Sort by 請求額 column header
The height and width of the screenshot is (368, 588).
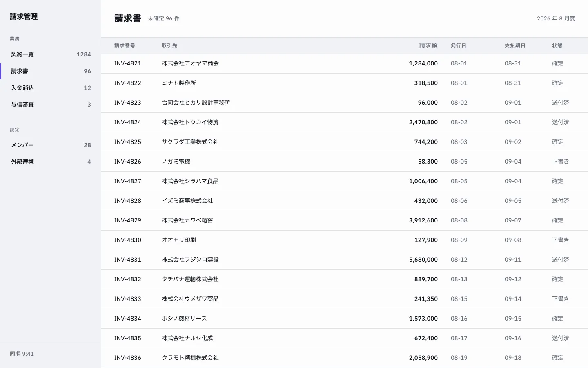point(428,46)
